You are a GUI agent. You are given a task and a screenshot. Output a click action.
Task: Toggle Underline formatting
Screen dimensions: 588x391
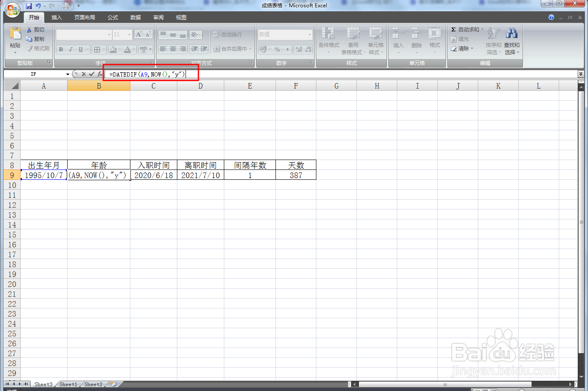click(80, 49)
